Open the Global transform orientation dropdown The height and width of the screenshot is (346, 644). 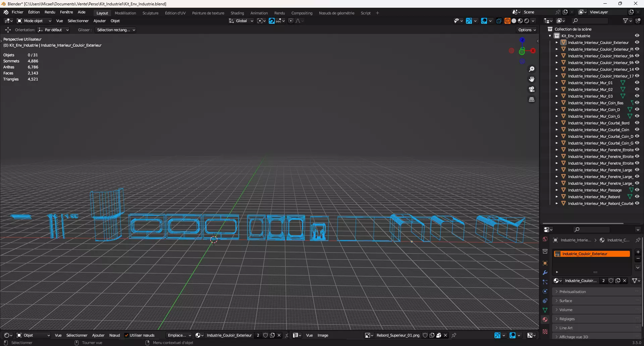click(x=241, y=21)
